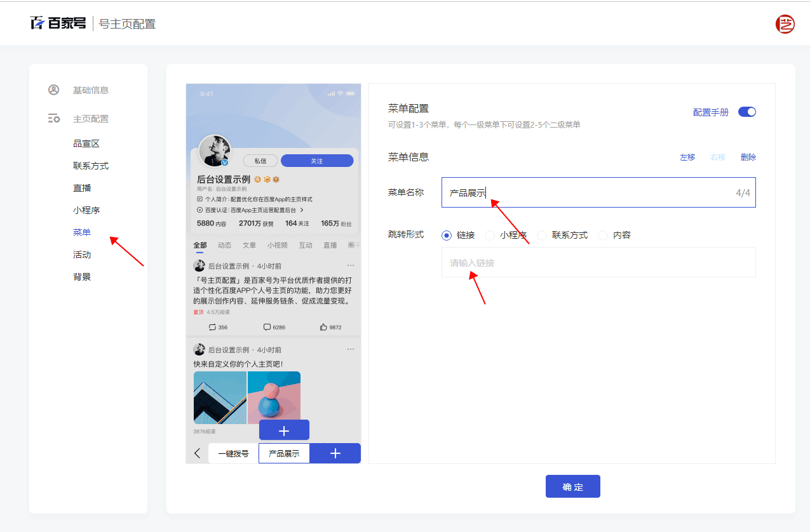Click the building photo thumbnail
Screen dimensions: 810x532
pyautogui.click(x=220, y=398)
